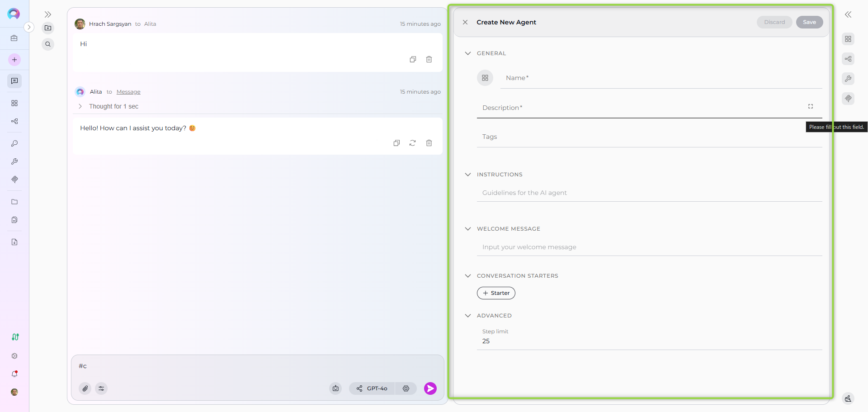
Task: Click the Message link next to Alita
Action: [128, 92]
